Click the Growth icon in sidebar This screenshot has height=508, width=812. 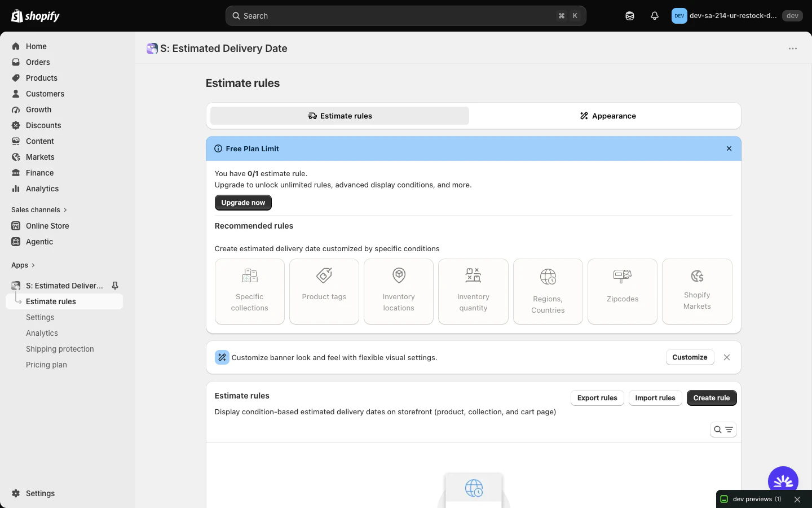[16, 110]
